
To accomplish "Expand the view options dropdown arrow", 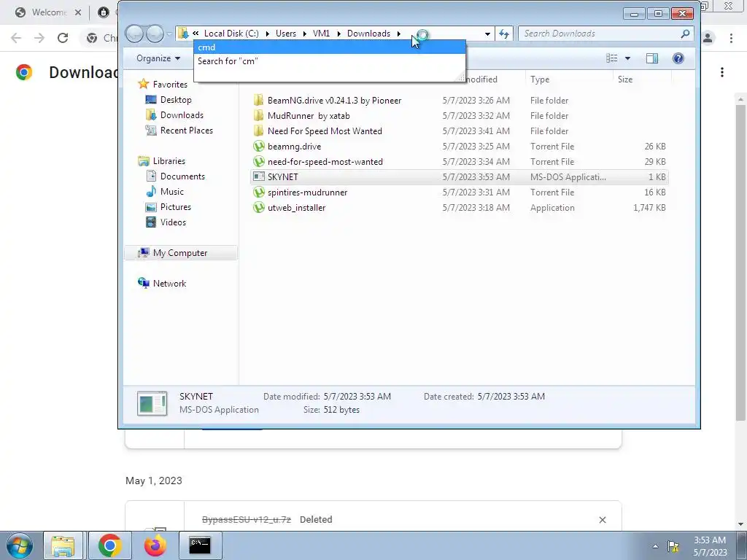I will pyautogui.click(x=627, y=58).
